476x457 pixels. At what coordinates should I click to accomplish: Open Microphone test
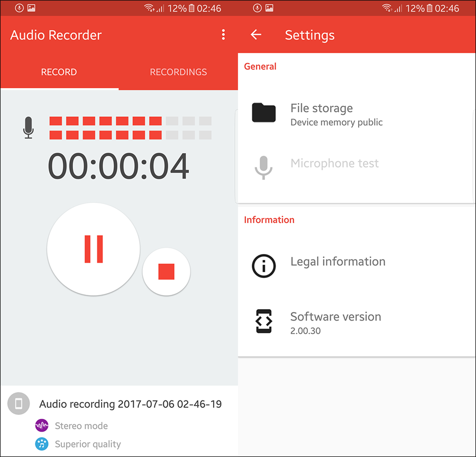334,163
